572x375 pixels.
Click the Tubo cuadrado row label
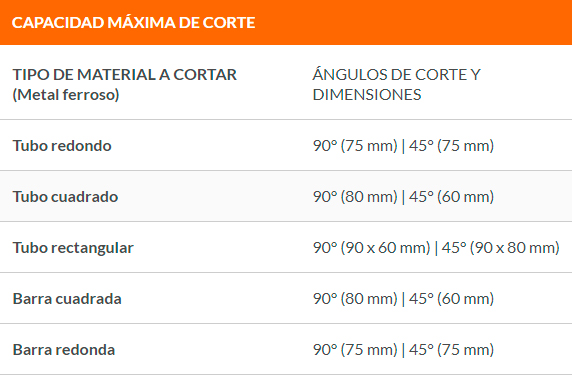click(x=65, y=197)
